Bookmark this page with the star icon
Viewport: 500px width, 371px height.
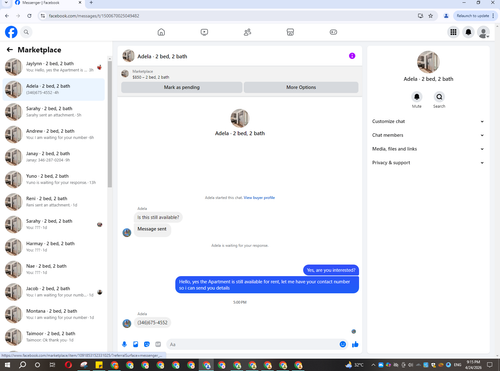pyautogui.click(x=431, y=16)
